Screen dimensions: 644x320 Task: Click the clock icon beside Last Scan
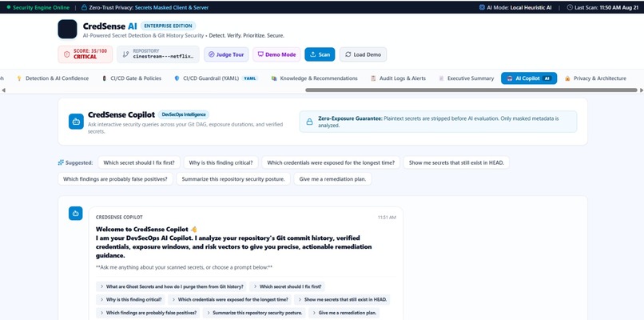pyautogui.click(x=570, y=7)
